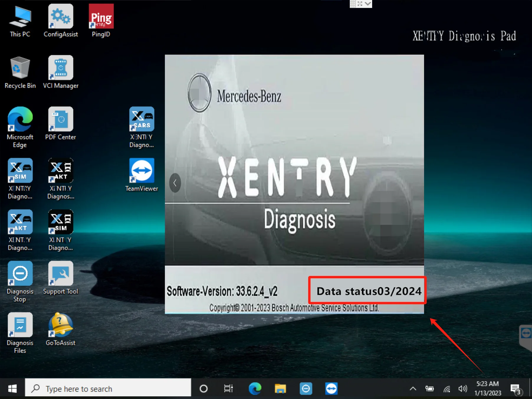532x399 pixels.
Task: Open Action Center showing 3 notifications
Action: (x=515, y=388)
